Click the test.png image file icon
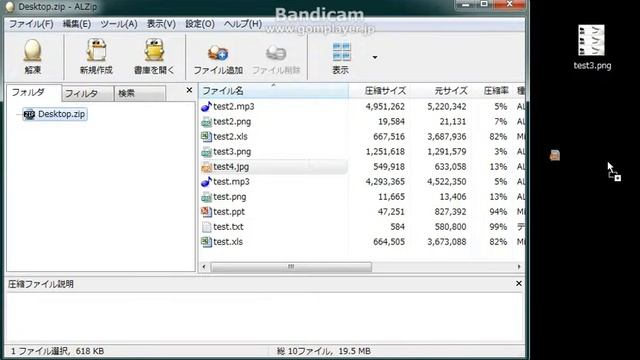The height and width of the screenshot is (360, 640). pyautogui.click(x=207, y=197)
